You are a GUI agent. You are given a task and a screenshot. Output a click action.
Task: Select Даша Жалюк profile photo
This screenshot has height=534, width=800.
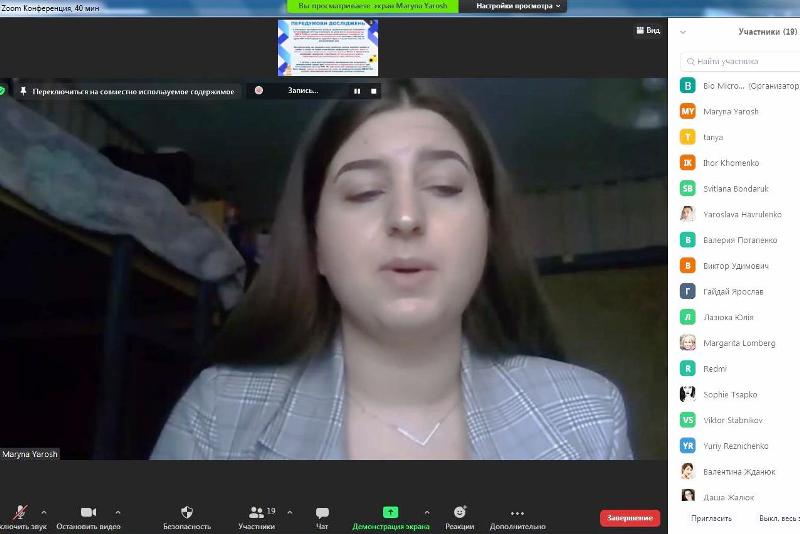[688, 496]
